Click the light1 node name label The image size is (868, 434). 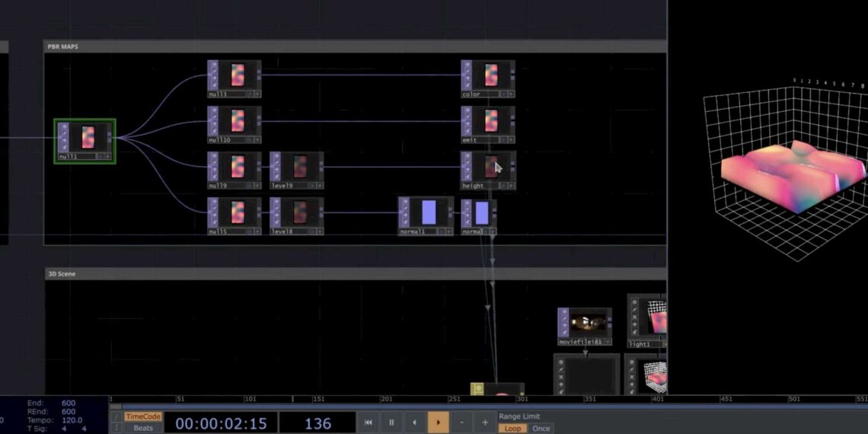(x=640, y=344)
